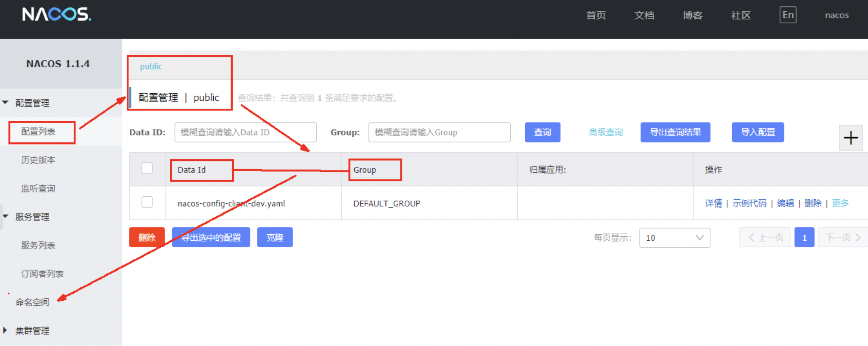Click the 导出查询结果 export button

click(x=675, y=132)
